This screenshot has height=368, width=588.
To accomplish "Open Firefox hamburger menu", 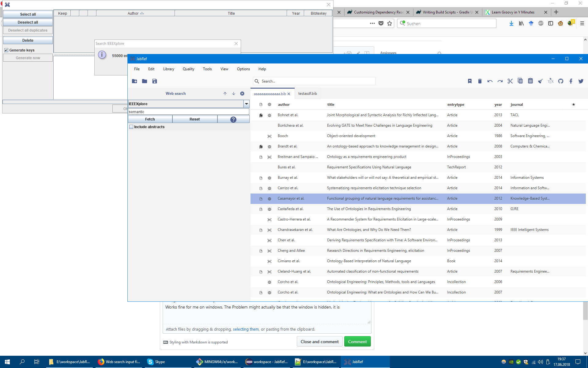I will click(x=582, y=24).
